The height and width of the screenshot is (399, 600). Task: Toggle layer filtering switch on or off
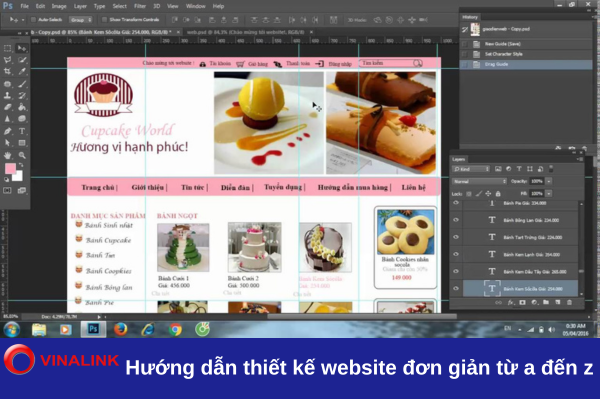pos(551,168)
